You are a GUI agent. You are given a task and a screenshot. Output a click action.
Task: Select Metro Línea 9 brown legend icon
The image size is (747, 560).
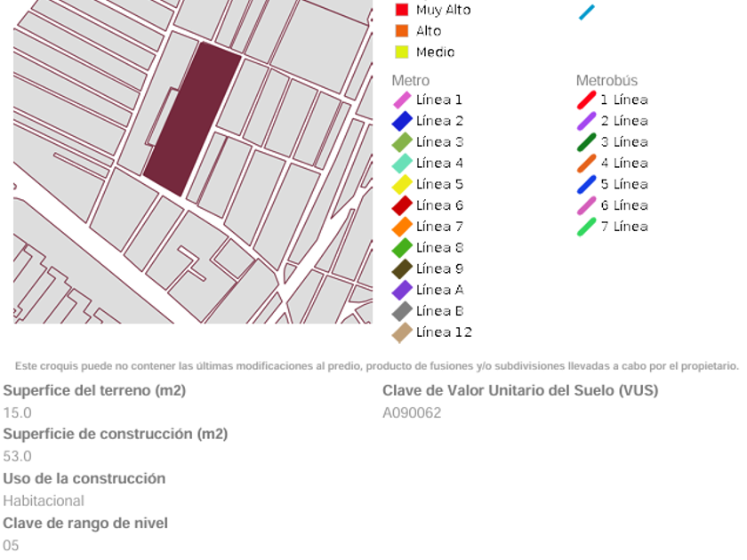point(402,268)
